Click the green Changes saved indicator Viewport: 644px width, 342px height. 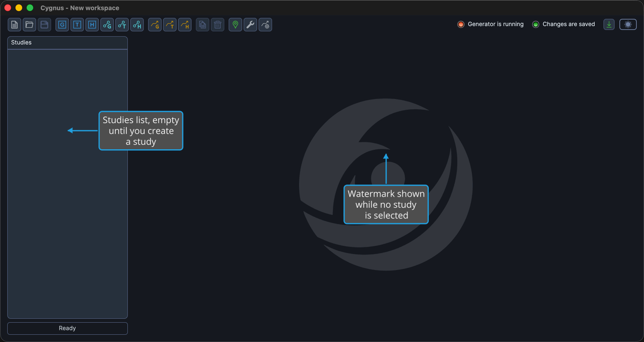535,25
